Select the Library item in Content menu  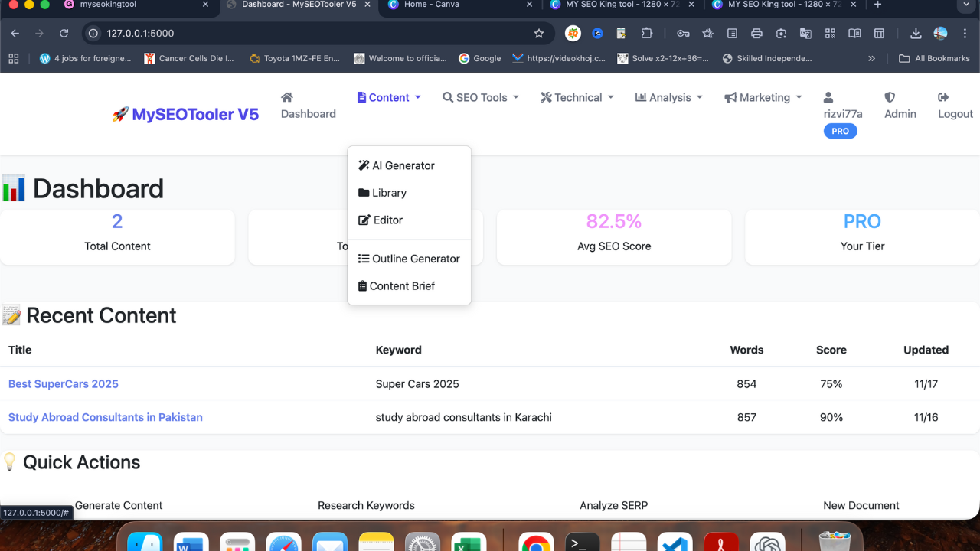pos(388,193)
